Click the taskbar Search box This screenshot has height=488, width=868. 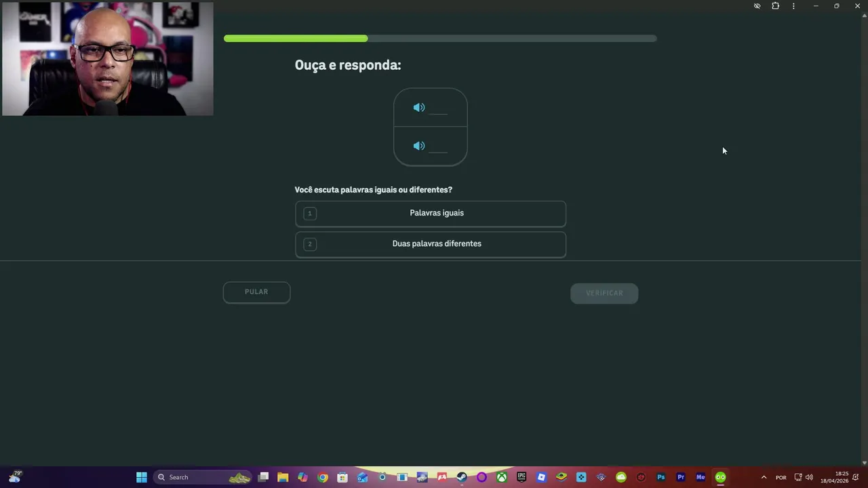click(203, 477)
